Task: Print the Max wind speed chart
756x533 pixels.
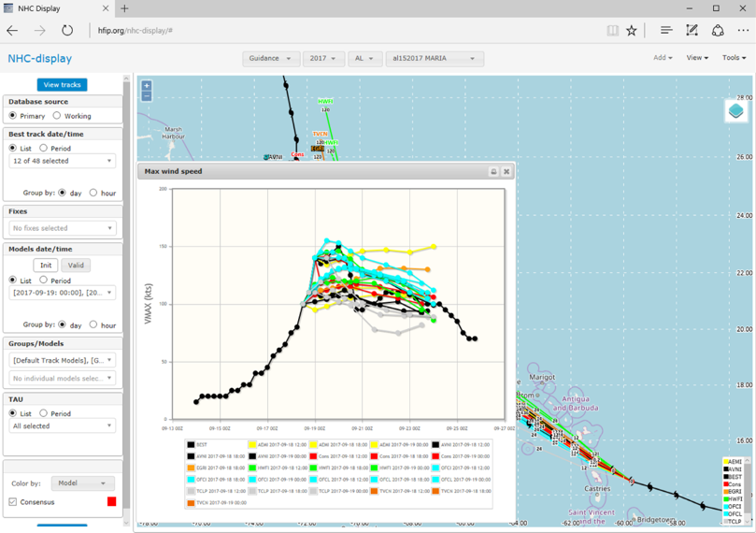Action: click(493, 172)
